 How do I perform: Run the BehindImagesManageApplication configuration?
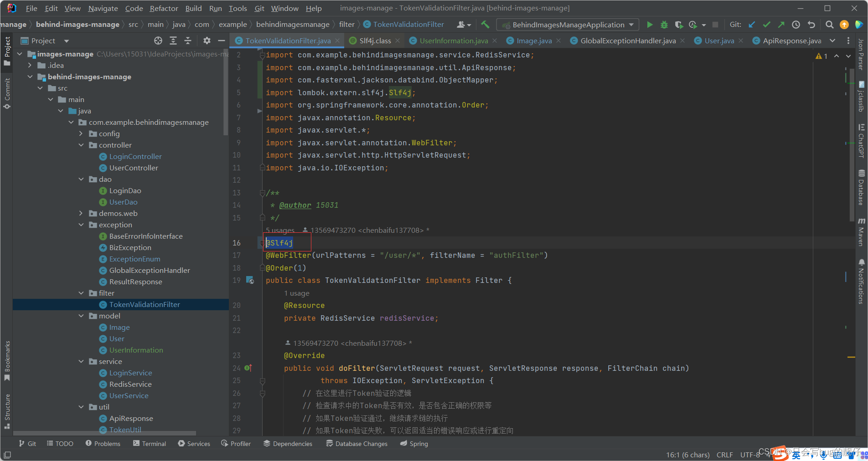point(650,25)
